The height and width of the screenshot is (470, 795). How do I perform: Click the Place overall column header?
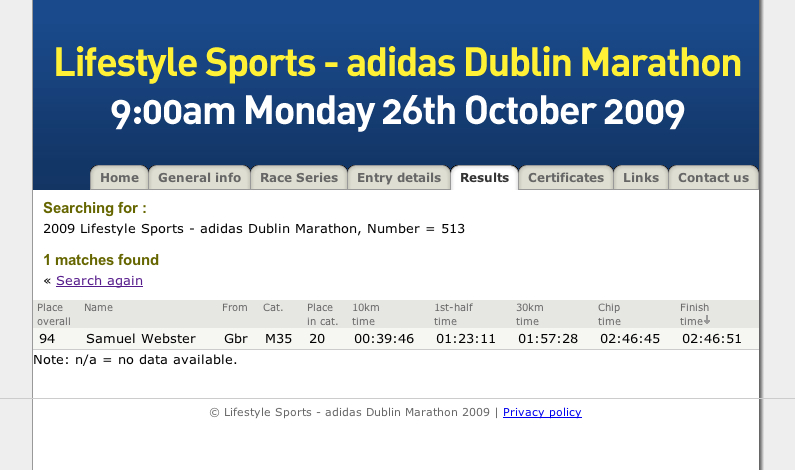54,314
